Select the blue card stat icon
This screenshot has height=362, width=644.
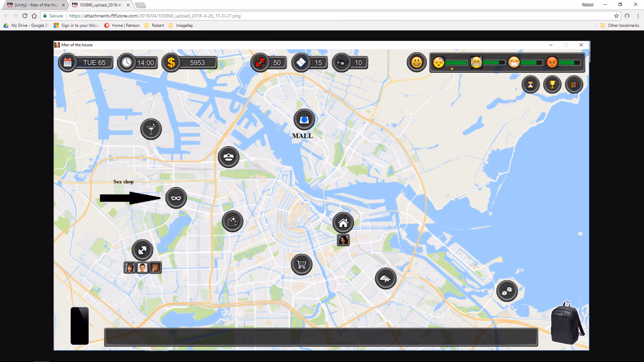point(301,63)
